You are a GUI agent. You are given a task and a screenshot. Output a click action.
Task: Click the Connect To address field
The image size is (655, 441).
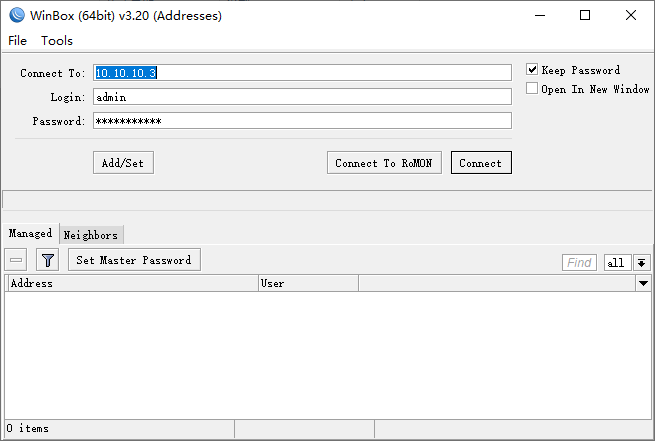(302, 73)
